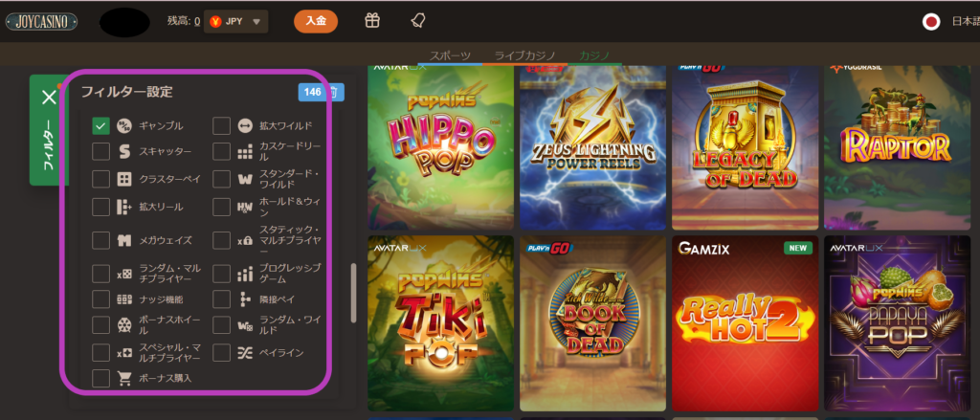Click the メガウェイズ megaways icon

[124, 240]
